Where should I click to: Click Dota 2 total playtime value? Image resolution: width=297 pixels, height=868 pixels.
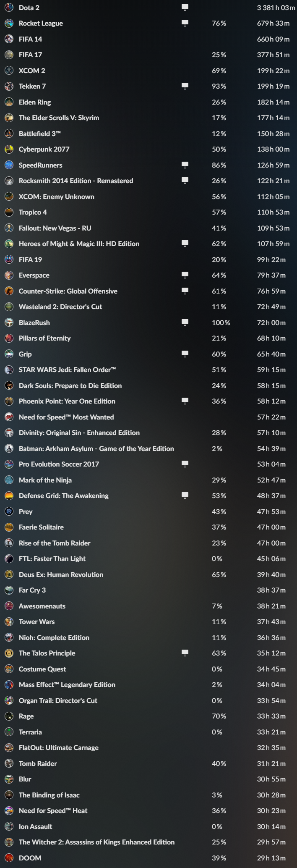click(276, 8)
